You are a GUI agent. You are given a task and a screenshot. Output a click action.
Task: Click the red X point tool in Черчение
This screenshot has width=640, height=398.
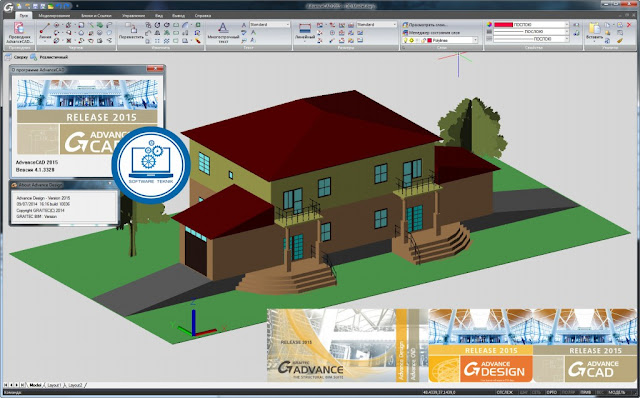(x=69, y=41)
